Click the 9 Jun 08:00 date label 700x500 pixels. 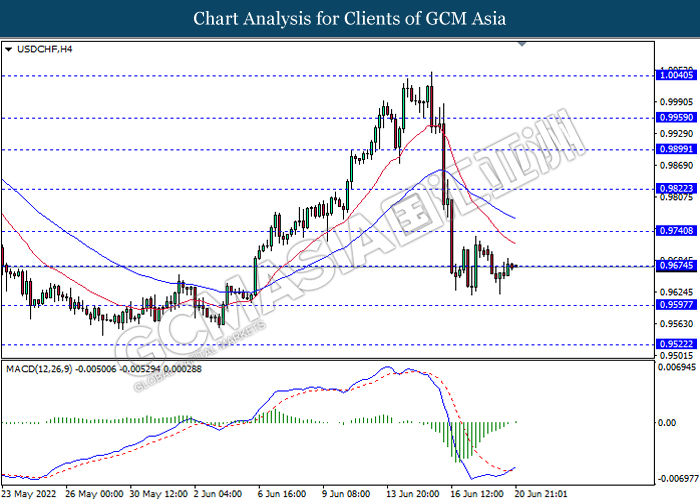[347, 494]
